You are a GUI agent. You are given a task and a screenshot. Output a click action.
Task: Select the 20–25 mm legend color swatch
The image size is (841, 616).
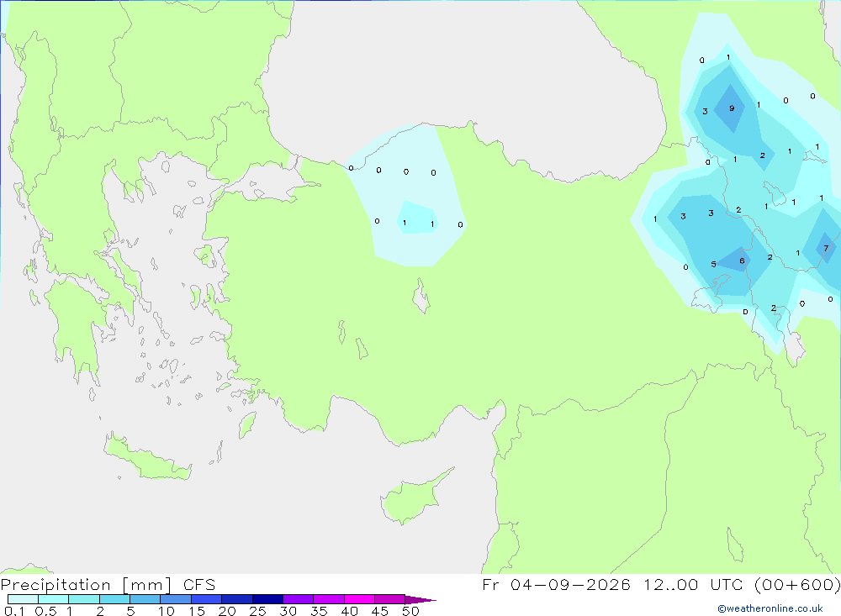237,599
